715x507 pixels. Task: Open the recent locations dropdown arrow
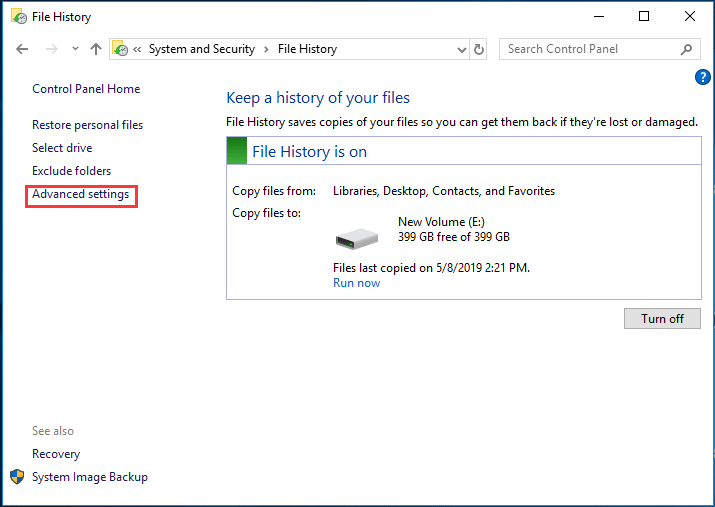coord(75,48)
